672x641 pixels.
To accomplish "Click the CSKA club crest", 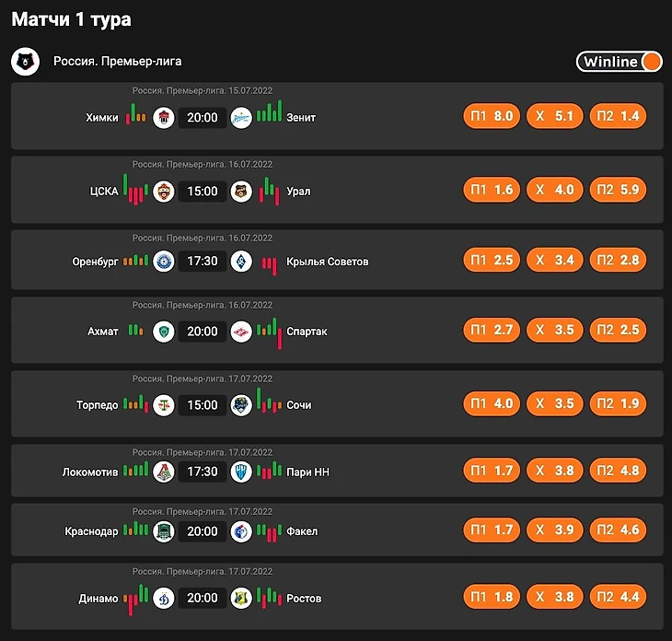I will coord(164,192).
